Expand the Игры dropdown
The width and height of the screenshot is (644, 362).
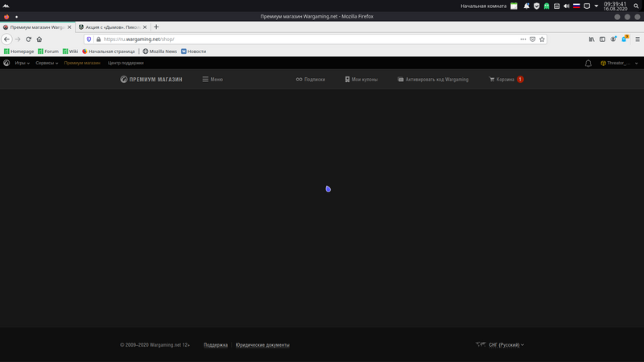click(22, 63)
